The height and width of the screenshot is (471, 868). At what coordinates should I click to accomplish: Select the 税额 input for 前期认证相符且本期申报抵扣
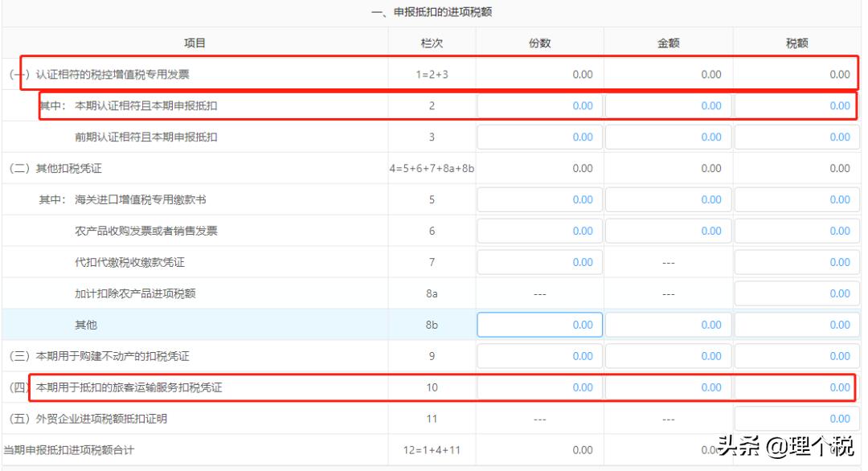(x=796, y=137)
